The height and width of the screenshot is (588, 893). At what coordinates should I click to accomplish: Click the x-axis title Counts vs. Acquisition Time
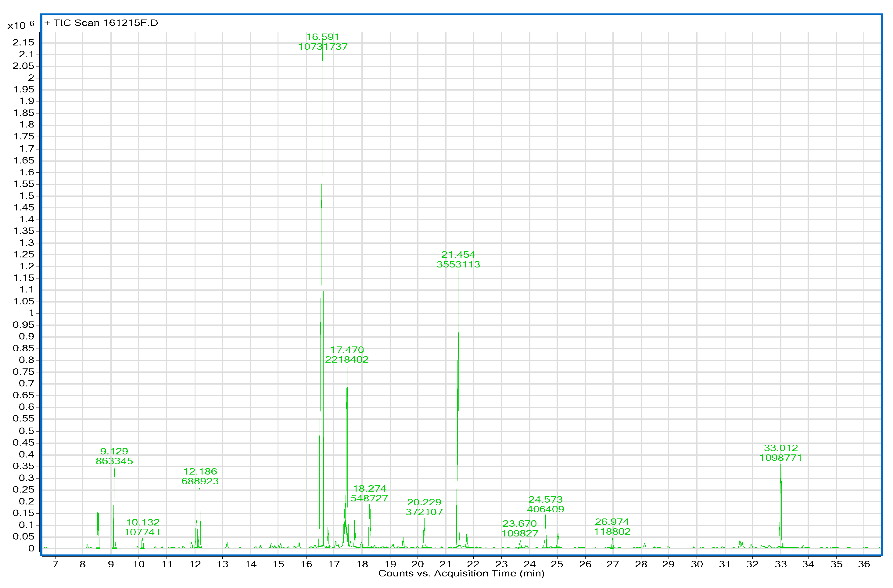coord(461,573)
